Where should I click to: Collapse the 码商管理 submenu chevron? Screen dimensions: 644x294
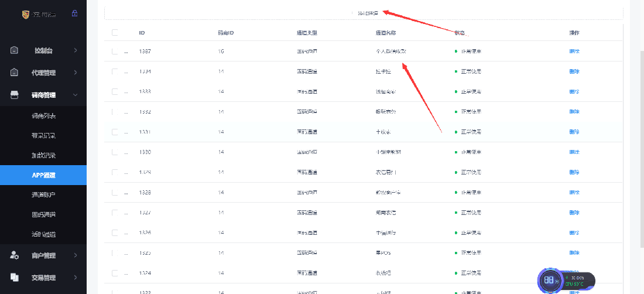76,95
